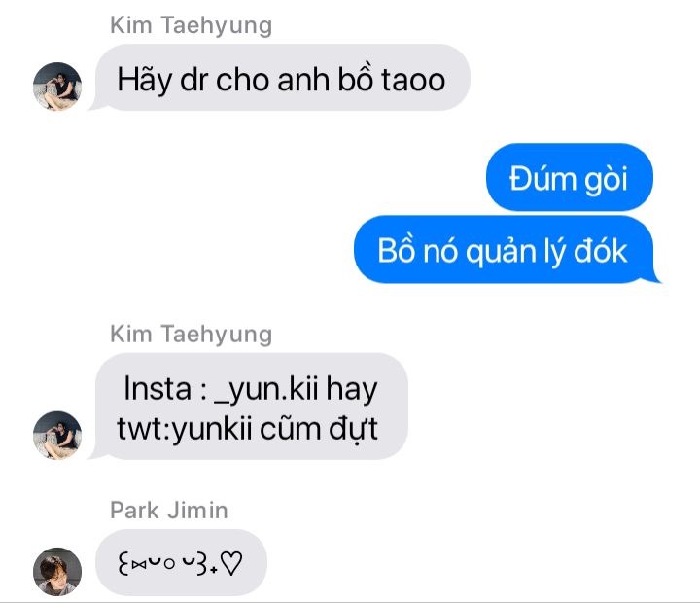Click the Kim Taehyung name above the Insta message
This screenshot has width=700, height=603.
tap(192, 335)
